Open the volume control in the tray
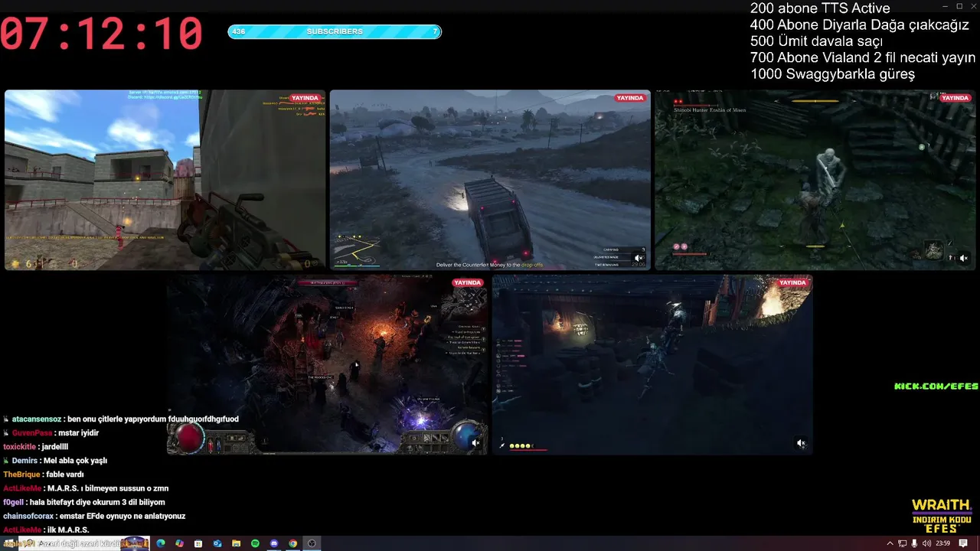 [926, 543]
